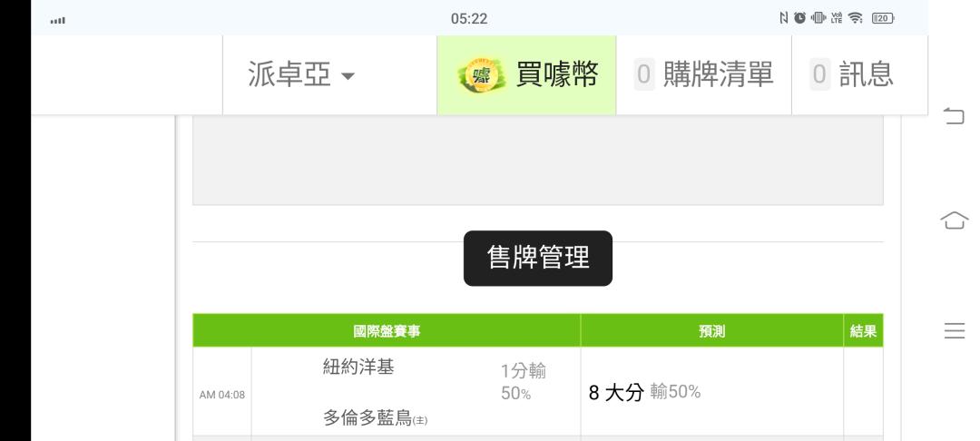Tap the Android home navigation icon
Screen dimensions: 980x441
954,220
